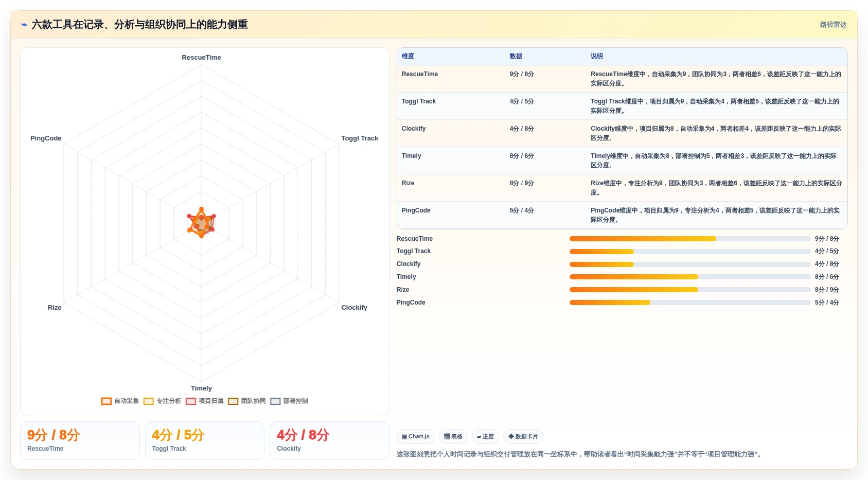Click the chart title 六款工具在记录、分析与组织协同上的能力侧重
This screenshot has width=868, height=480.
(x=140, y=25)
